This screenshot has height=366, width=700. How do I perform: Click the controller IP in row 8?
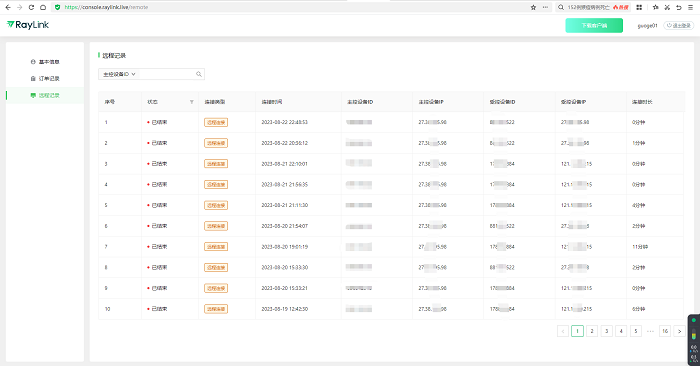click(433, 267)
